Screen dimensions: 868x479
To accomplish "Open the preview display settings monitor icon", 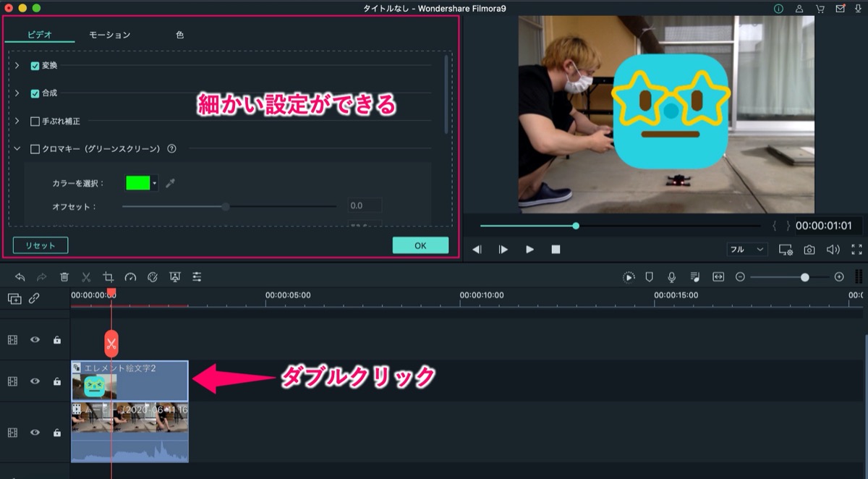I will (x=786, y=250).
